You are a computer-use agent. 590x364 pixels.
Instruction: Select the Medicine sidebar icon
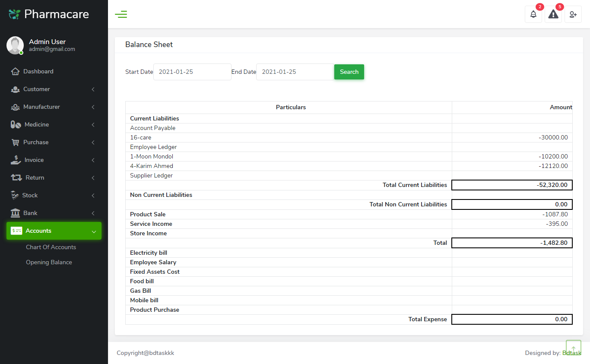click(x=15, y=124)
